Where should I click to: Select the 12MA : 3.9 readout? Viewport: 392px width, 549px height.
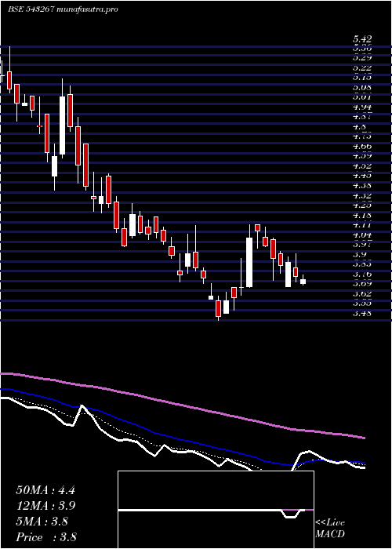(x=45, y=506)
